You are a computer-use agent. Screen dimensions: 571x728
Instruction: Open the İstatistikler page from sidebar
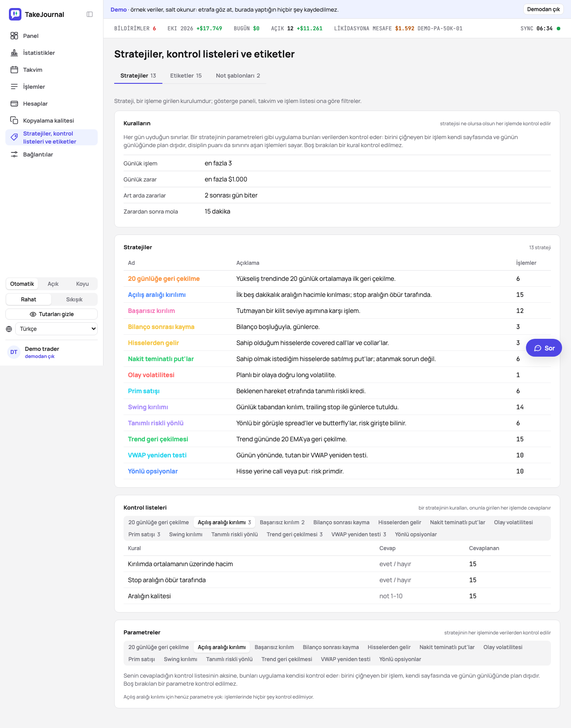click(51, 53)
